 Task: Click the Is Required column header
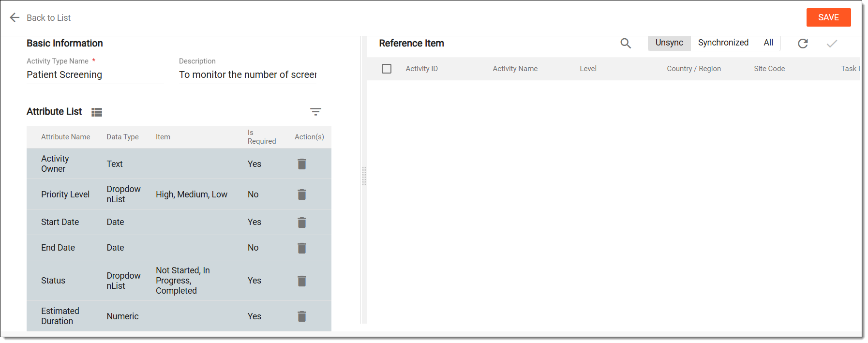coord(262,137)
